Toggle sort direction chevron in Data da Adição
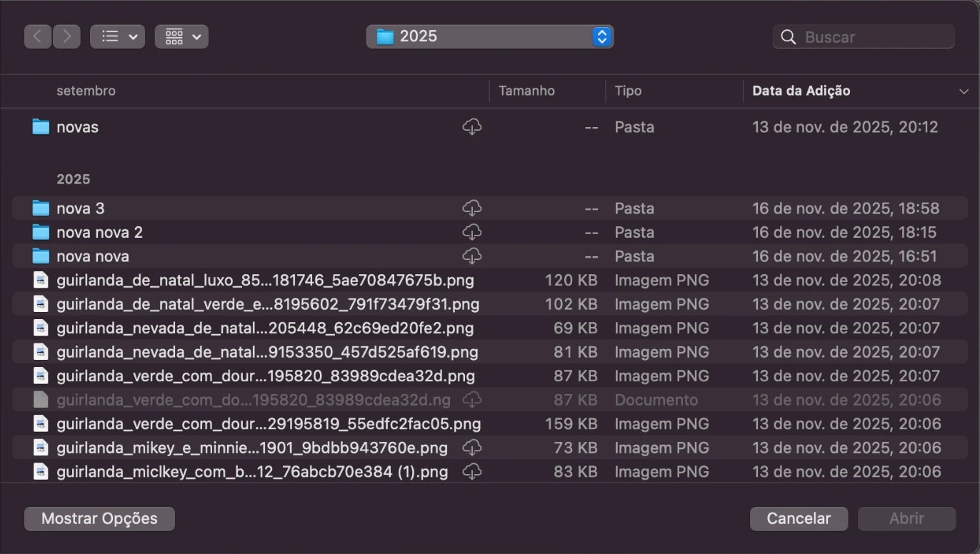The image size is (980, 554). 964,91
